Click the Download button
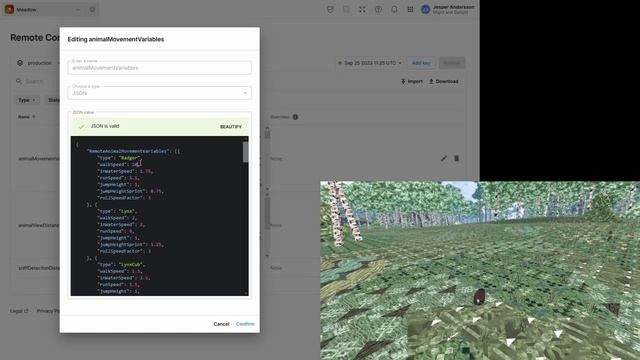640x360 pixels. pos(443,81)
